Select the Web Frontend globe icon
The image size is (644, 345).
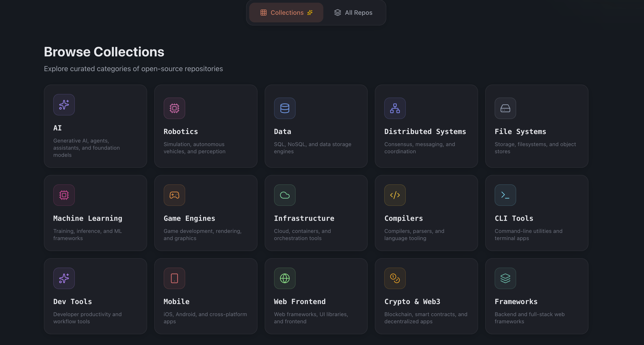285,278
